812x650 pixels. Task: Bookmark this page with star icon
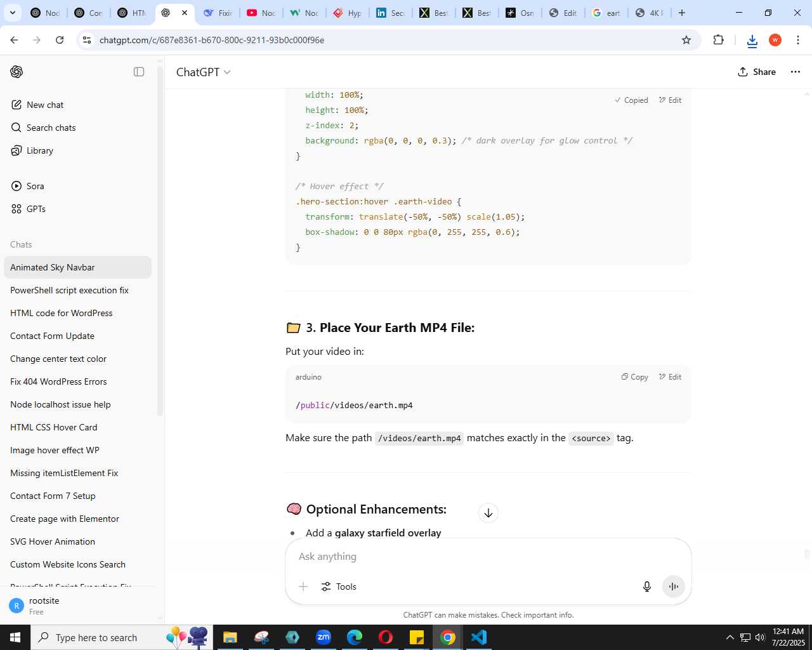[x=686, y=40]
